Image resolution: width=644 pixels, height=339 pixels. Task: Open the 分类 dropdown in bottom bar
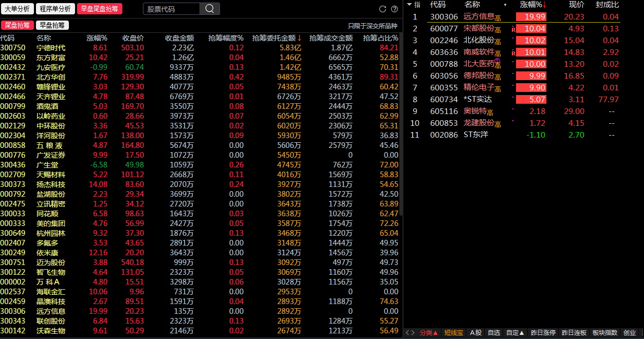point(428,333)
